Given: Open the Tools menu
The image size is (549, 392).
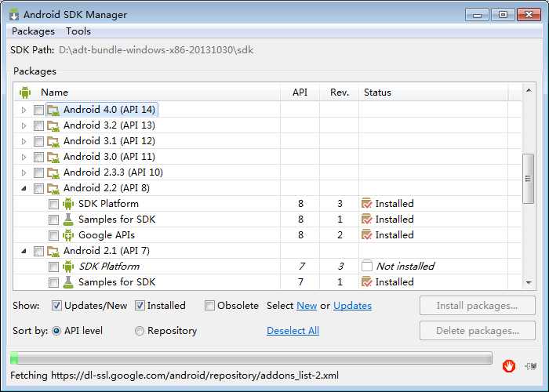Looking at the screenshot, I should (78, 31).
